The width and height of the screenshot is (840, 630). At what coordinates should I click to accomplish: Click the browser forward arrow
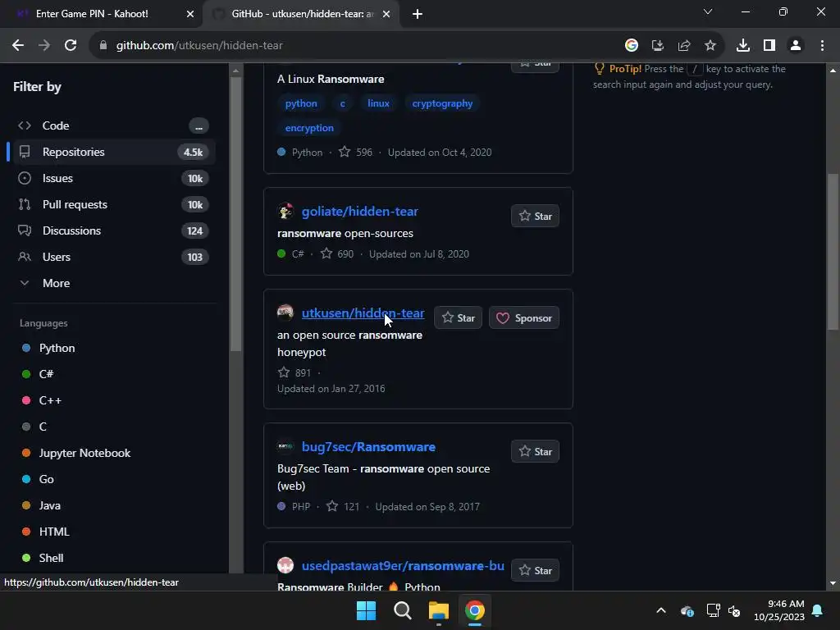click(x=44, y=46)
